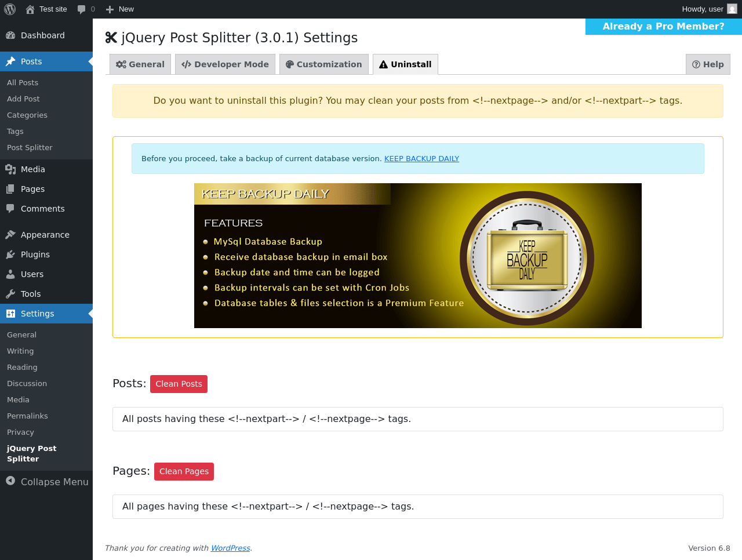Switch to the General plugin tab
Viewport: 742px width, 560px height.
point(140,64)
